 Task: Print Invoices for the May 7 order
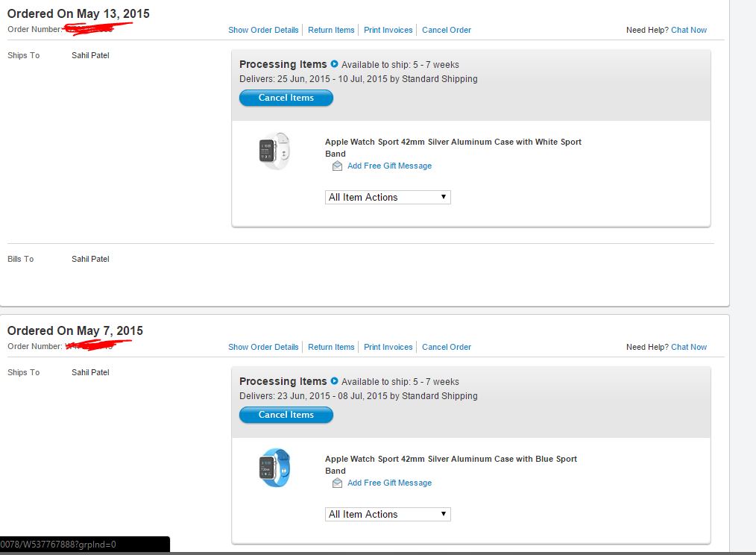388,347
